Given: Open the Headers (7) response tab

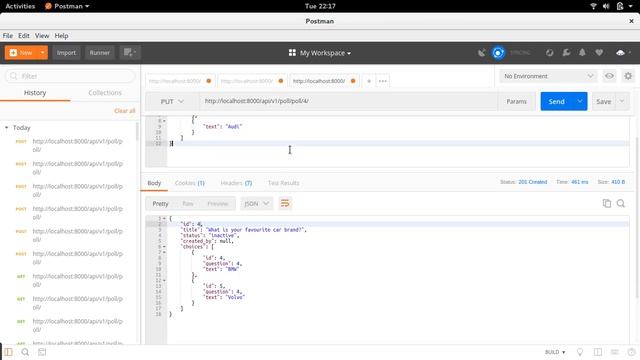Looking at the screenshot, I should coord(236,183).
